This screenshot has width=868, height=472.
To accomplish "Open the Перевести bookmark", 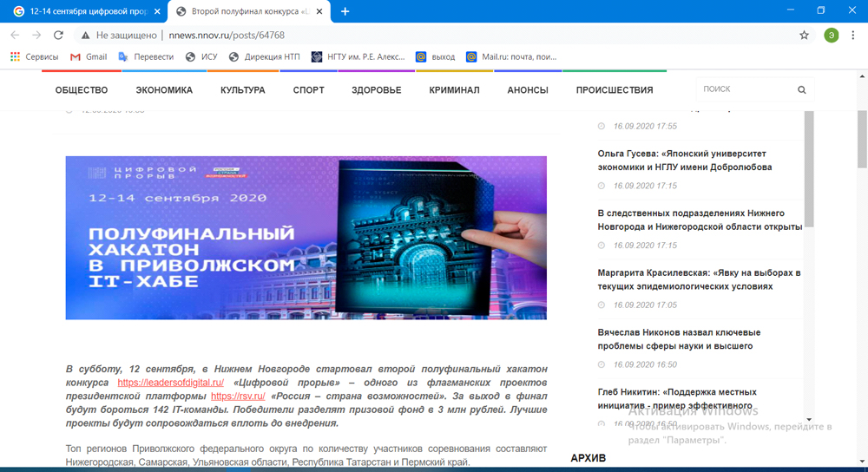I will pyautogui.click(x=146, y=56).
